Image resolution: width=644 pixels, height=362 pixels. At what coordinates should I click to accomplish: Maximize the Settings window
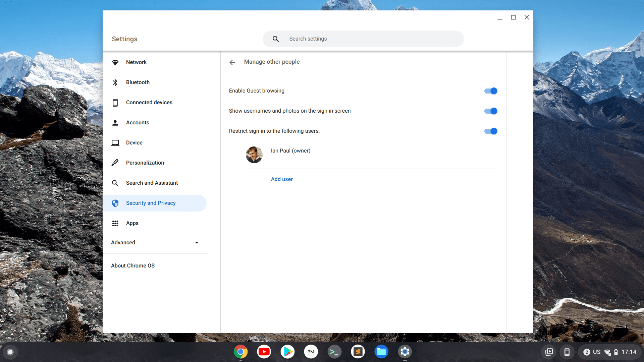(513, 17)
